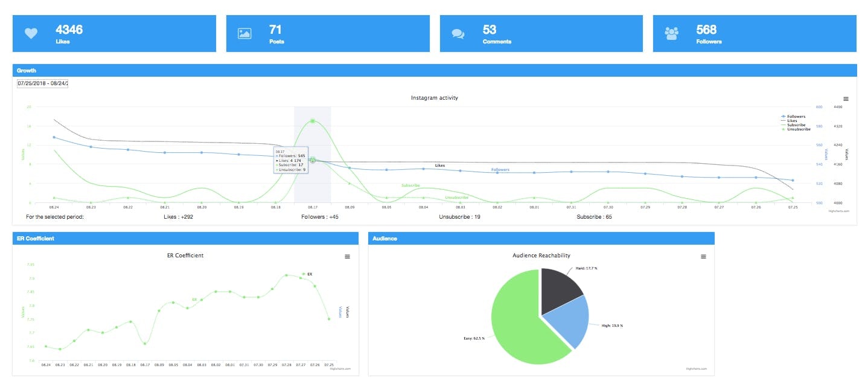
Task: Click the 'ER Coefficient' chart title inside chart
Action: [x=185, y=256]
